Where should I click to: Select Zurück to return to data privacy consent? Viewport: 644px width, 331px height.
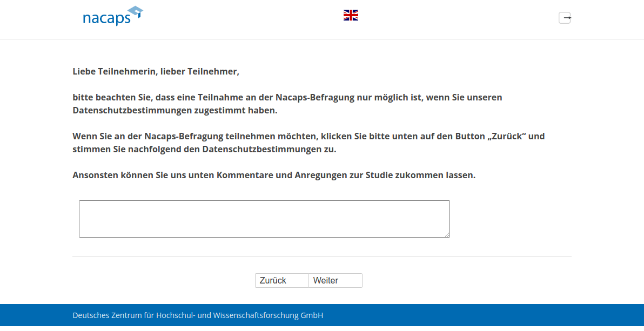pos(281,280)
